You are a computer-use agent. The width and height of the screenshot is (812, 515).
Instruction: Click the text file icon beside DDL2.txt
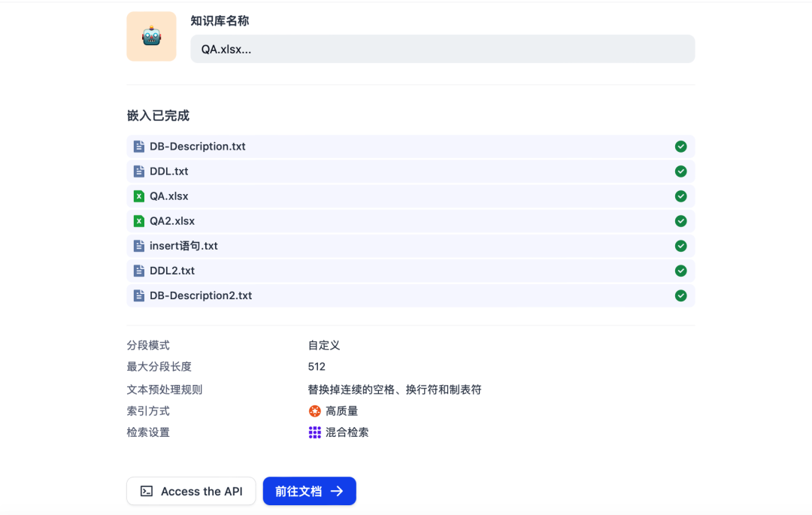139,270
